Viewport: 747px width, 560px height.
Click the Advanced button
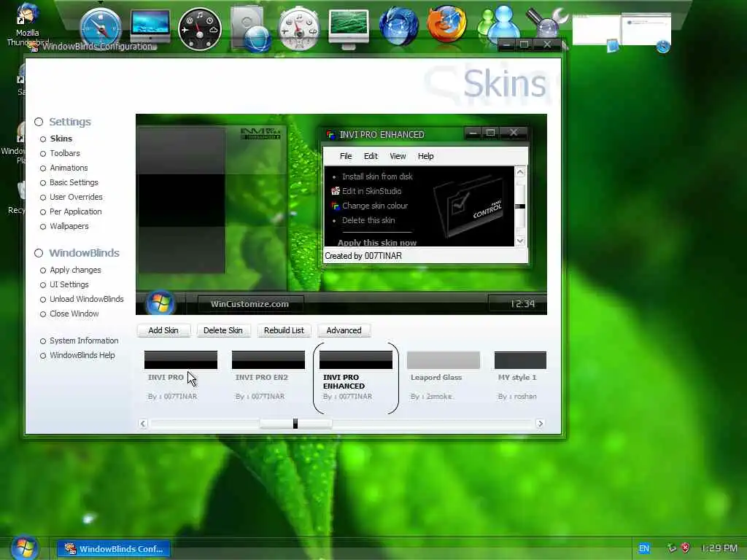click(344, 330)
